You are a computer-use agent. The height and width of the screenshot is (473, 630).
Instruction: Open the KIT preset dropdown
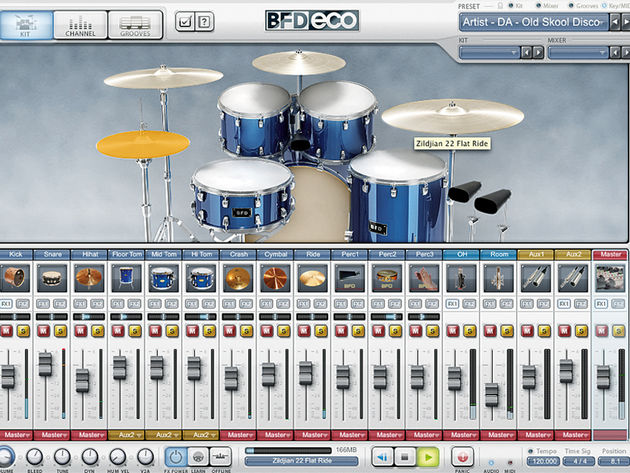click(489, 53)
